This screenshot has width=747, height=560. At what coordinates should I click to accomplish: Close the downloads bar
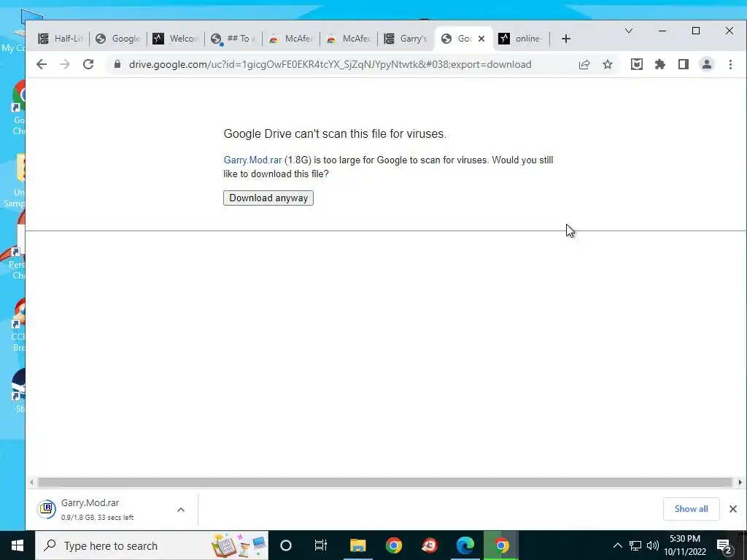(732, 509)
